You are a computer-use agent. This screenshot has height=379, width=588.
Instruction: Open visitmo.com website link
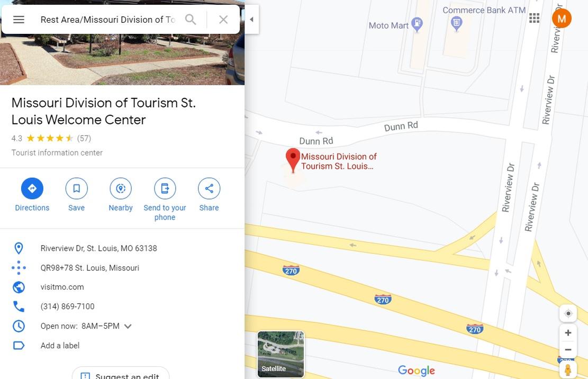(x=62, y=287)
